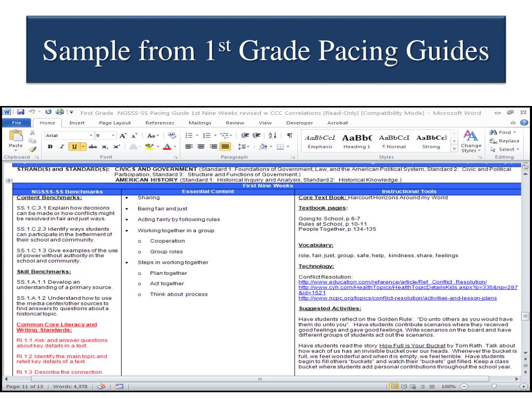Image resolution: width=532 pixels, height=399 pixels.
Task: Click the Align Text Left icon
Action: click(189, 147)
